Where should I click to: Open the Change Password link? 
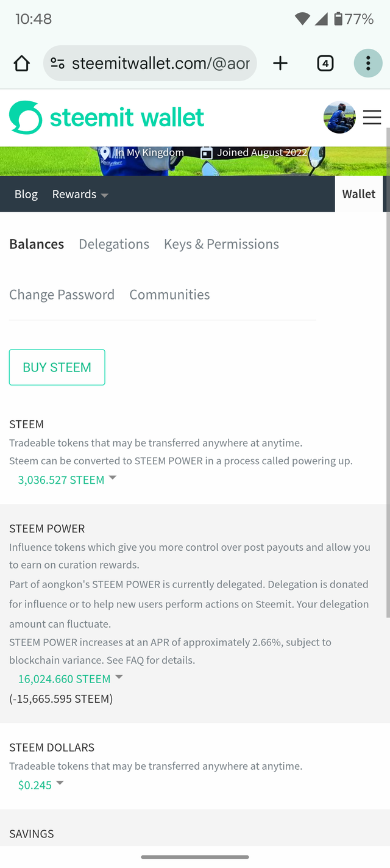click(62, 295)
